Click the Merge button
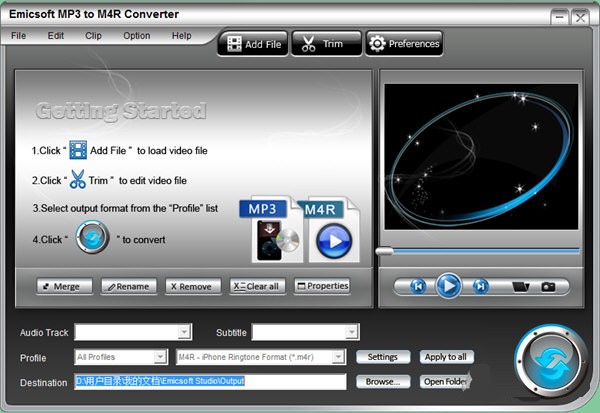This screenshot has width=600, height=413. pos(65,286)
